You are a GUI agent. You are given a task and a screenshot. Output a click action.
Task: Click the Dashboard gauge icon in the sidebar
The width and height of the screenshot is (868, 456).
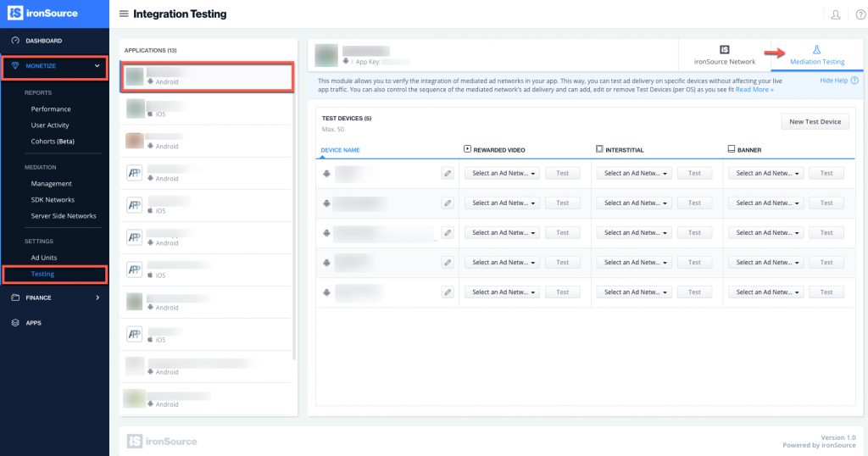(x=15, y=41)
